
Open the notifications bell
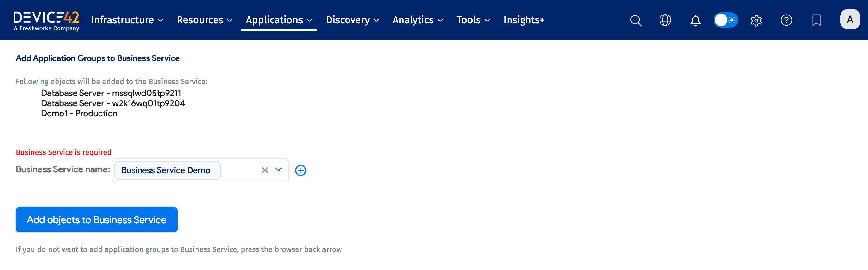pos(695,20)
